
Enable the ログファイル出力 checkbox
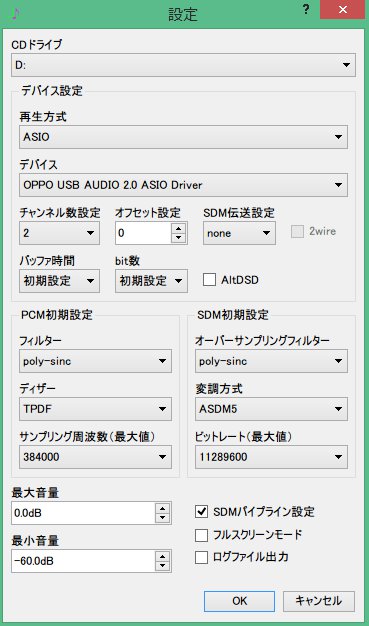tap(202, 557)
